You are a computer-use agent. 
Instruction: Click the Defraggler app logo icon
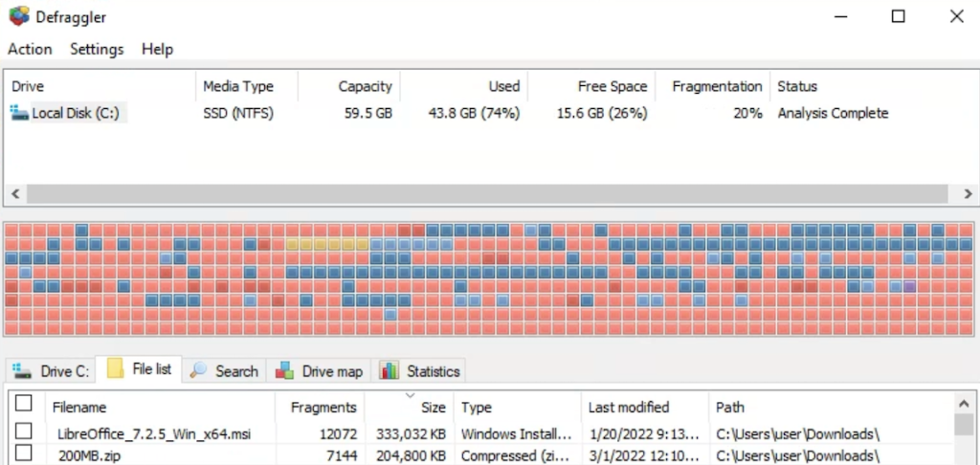pyautogui.click(x=19, y=16)
